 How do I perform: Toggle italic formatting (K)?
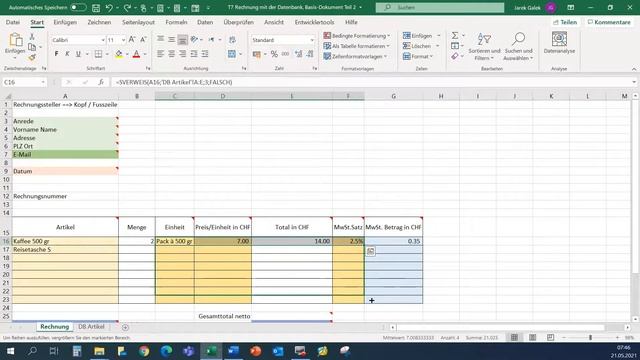[67, 54]
